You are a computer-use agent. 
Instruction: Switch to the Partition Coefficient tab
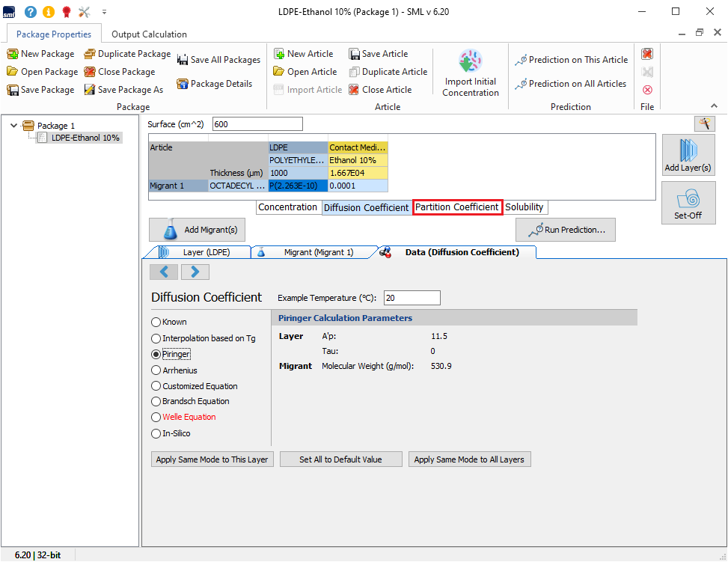pos(457,207)
